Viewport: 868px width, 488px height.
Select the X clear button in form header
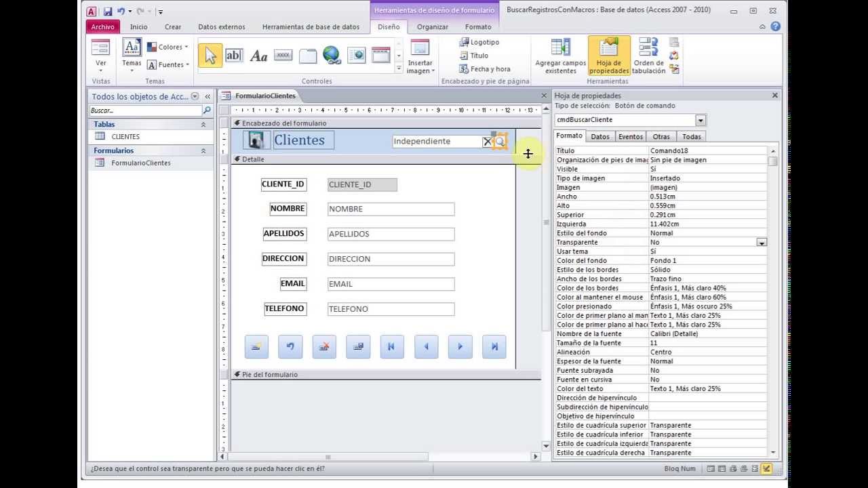tap(487, 142)
